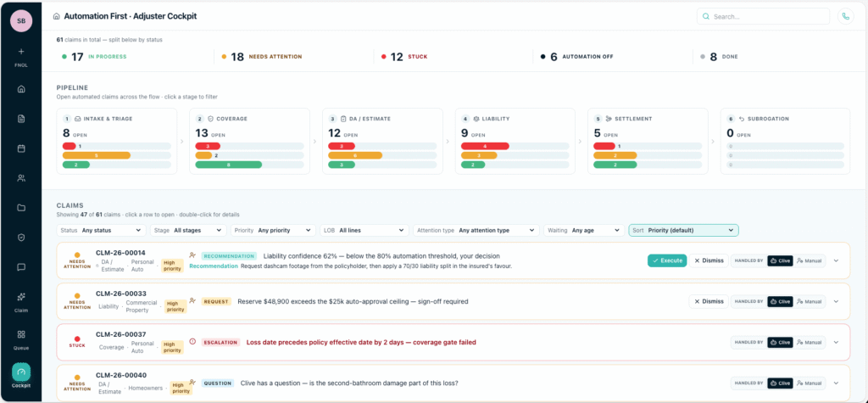Viewport: 868px width, 403px height.
Task: Open the LOB All lines dropdown
Action: [x=364, y=230]
